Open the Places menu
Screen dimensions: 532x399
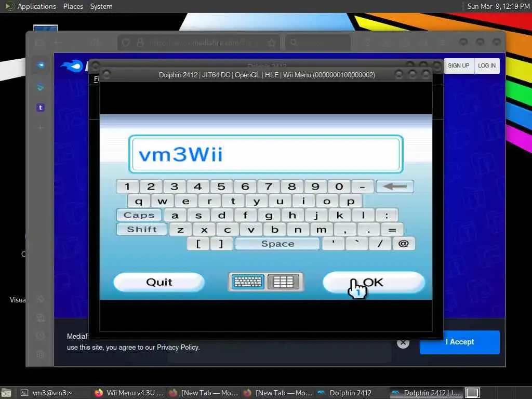pos(73,6)
